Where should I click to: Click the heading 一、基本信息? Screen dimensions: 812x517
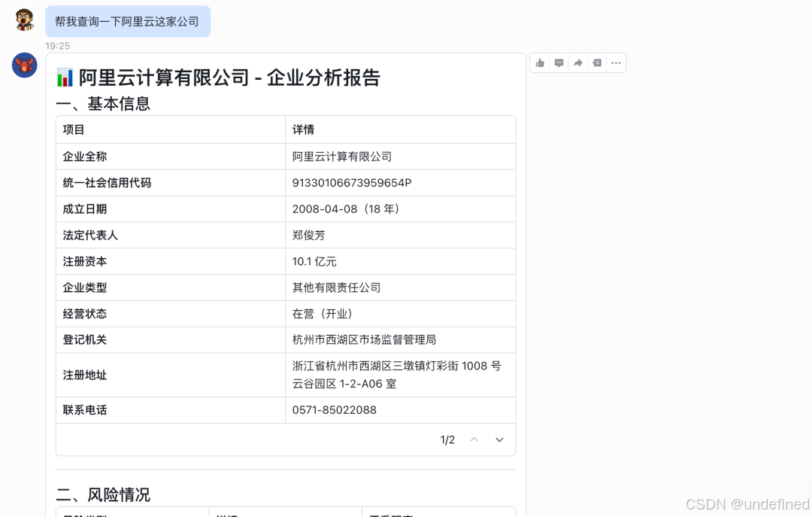pyautogui.click(x=103, y=104)
